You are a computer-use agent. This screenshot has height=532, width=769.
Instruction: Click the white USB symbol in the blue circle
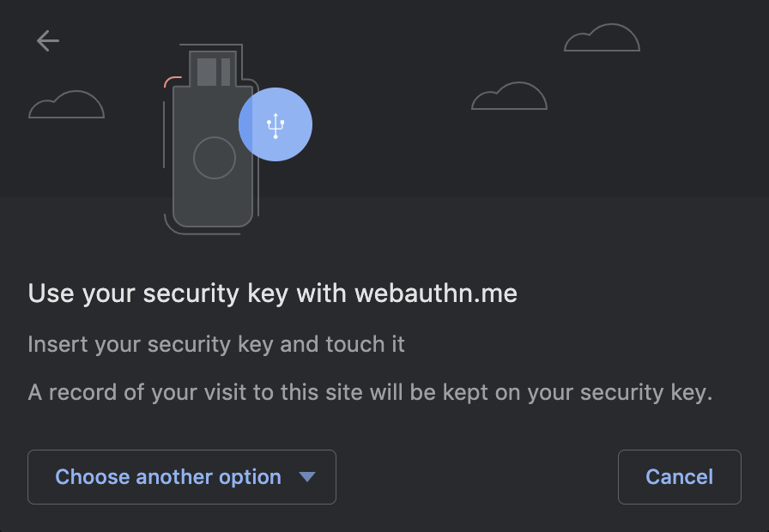(276, 126)
